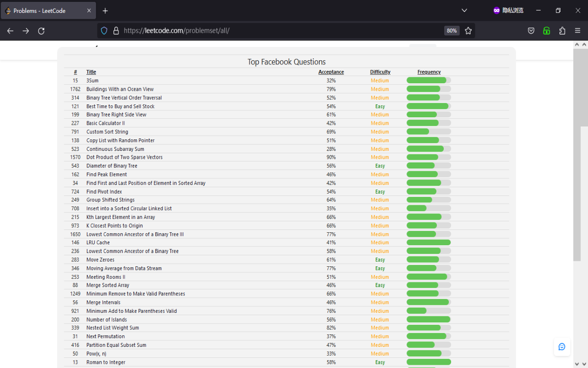Click the 90% acceptance value

coord(331,157)
